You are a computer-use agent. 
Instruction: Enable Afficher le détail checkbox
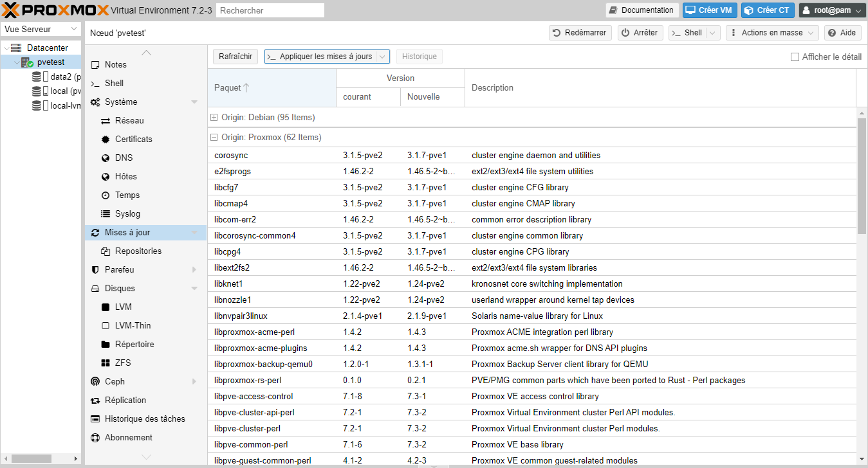click(795, 57)
